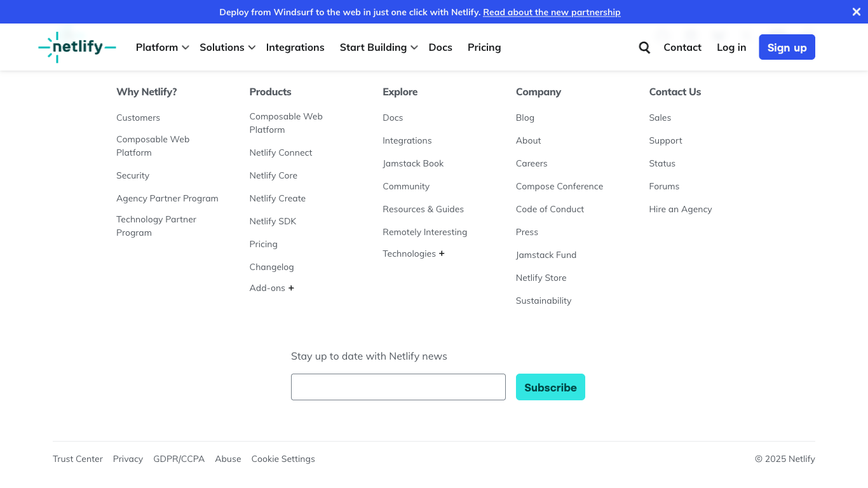868x488 pixels.
Task: Go to Netlify Core
Action: (273, 175)
